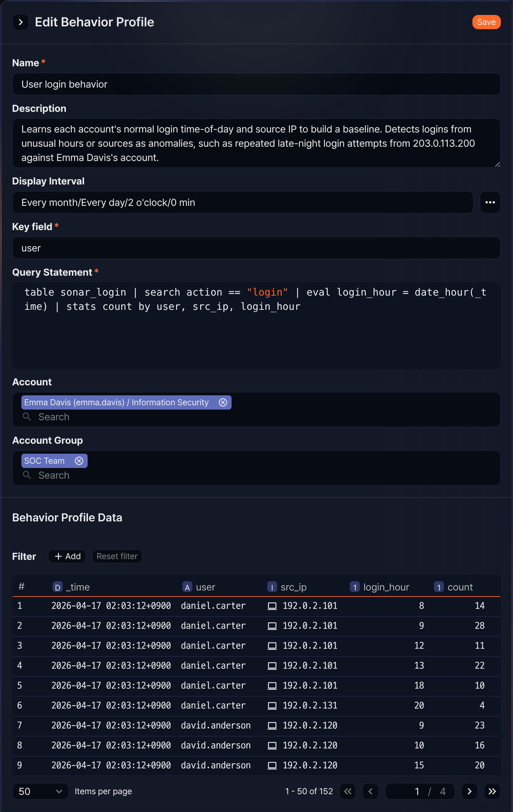Click the Display Interval schedule field

pyautogui.click(x=243, y=203)
